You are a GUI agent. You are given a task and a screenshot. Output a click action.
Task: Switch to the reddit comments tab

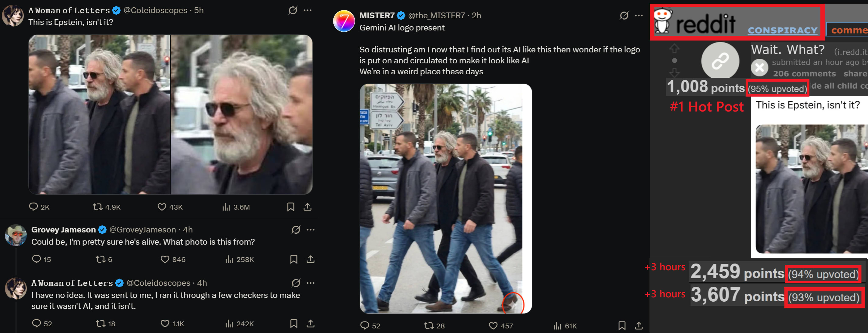(x=849, y=30)
